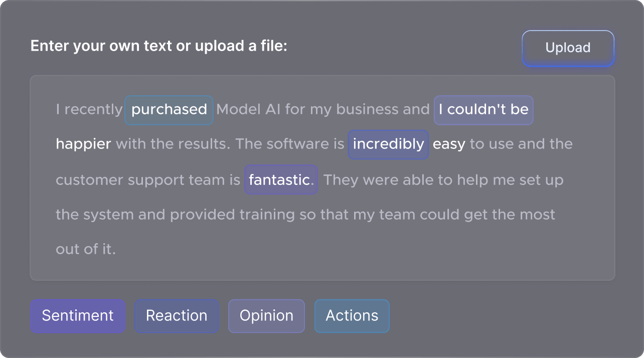Click the heading 'Enter your own text'
644x358 pixels.
(158, 46)
